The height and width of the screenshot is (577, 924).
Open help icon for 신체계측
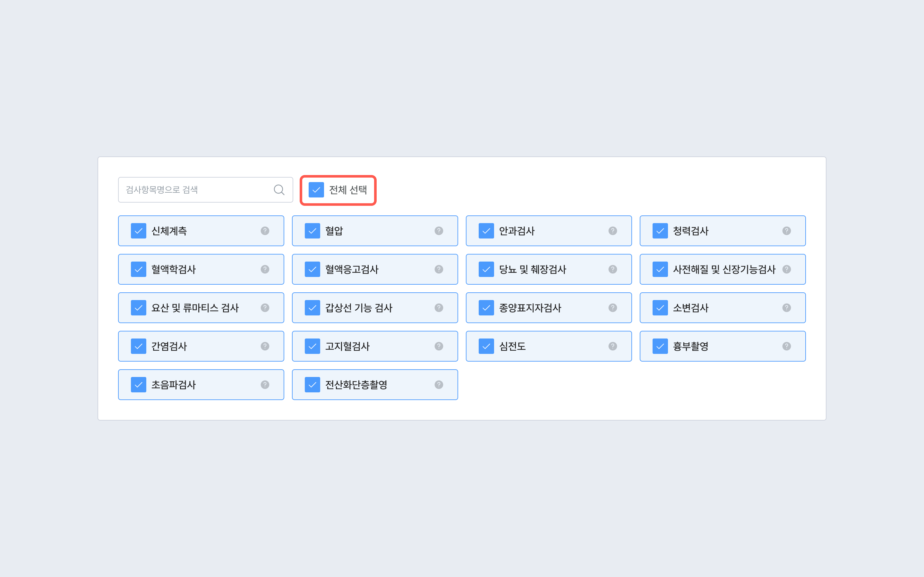(265, 231)
